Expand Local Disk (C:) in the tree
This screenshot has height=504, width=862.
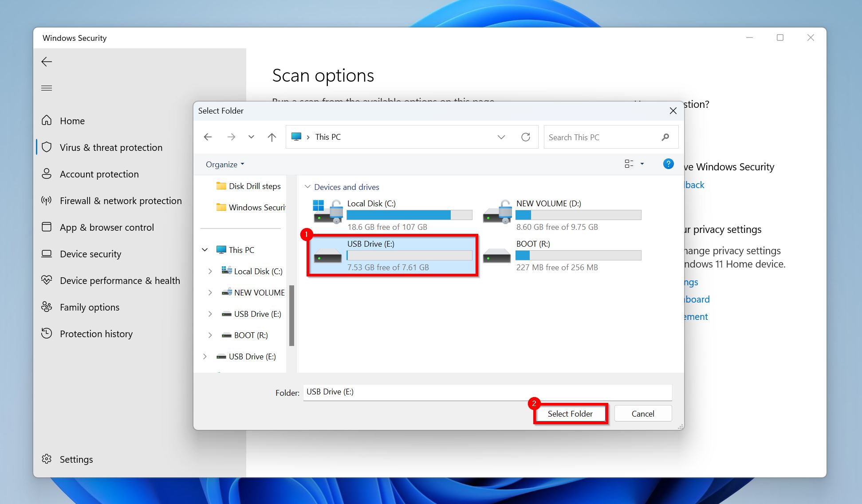click(x=210, y=271)
